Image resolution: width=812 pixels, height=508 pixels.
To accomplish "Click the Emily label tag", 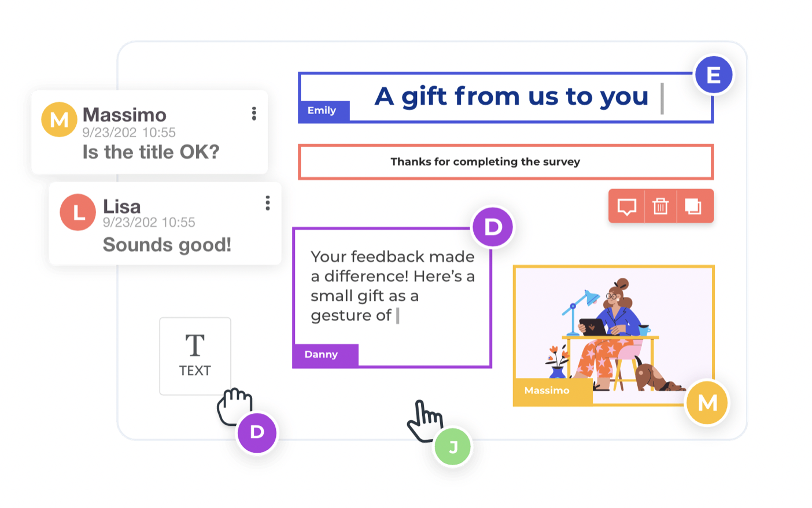I will [x=323, y=111].
